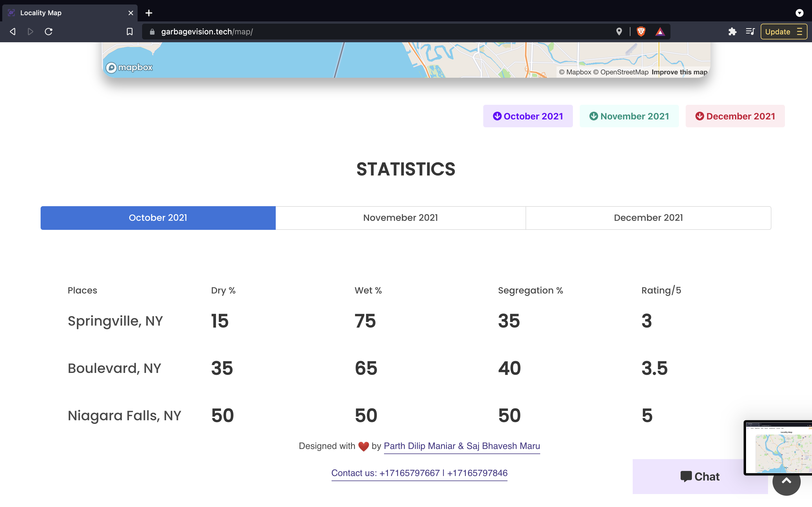
Task: Click the address bar URL field
Action: click(369, 32)
